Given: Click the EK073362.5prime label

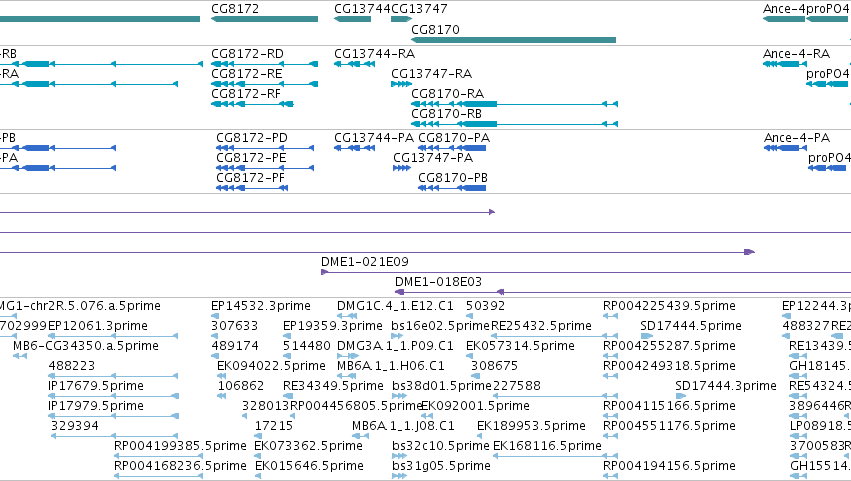Looking at the screenshot, I should click(308, 446).
